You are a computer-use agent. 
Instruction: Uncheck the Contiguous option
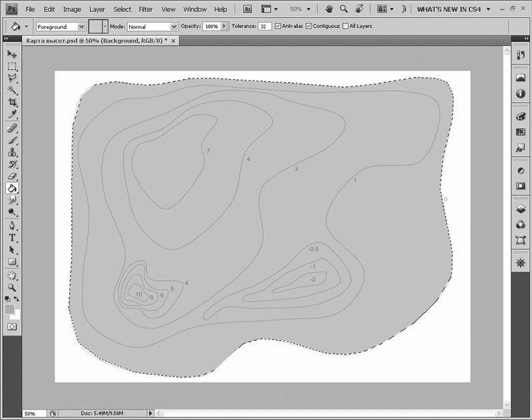[x=309, y=26]
